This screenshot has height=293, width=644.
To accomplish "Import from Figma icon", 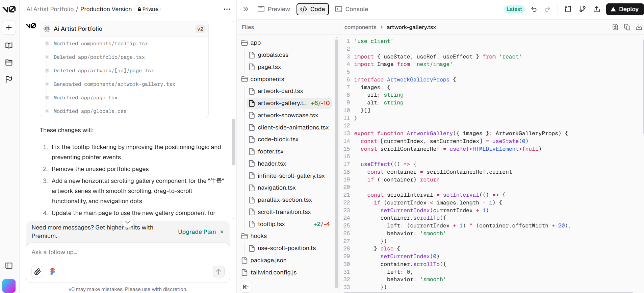I will 53,271.
